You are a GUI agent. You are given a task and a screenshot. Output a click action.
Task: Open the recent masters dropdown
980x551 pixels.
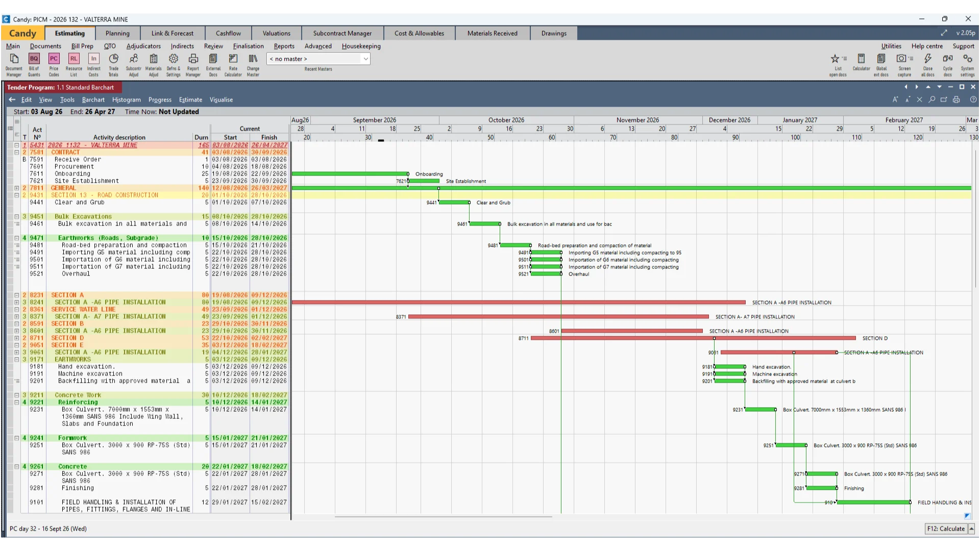365,59
